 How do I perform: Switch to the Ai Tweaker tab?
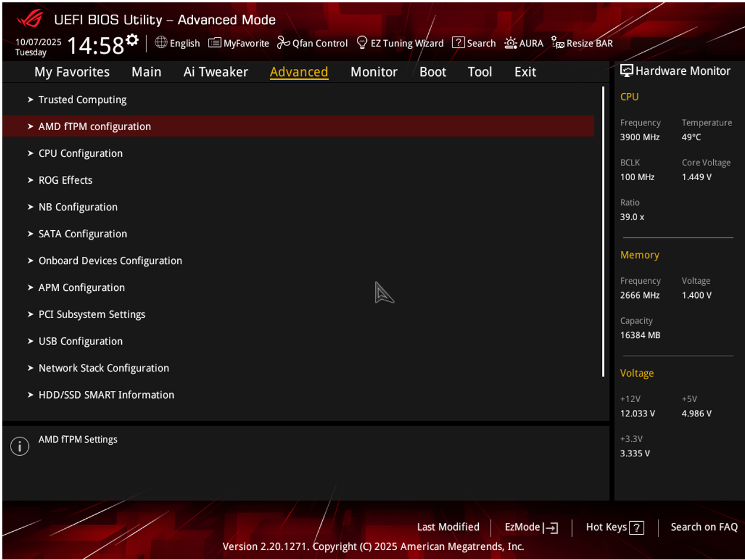(216, 72)
